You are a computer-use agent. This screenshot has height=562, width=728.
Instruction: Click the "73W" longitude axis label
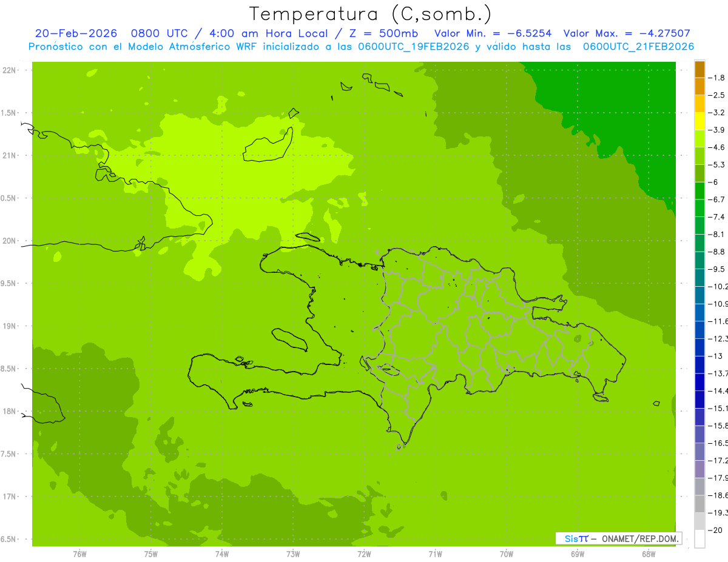(x=293, y=554)
